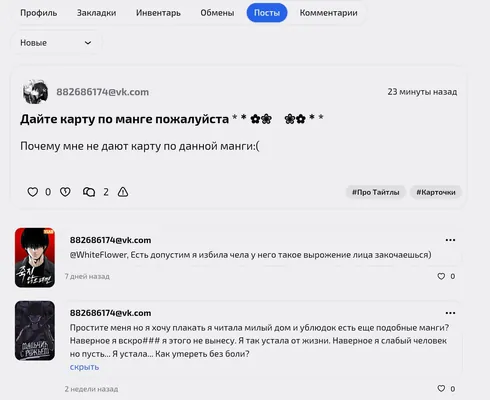Open the Закладки tab
Screen dimensions: 490x400
pos(96,13)
